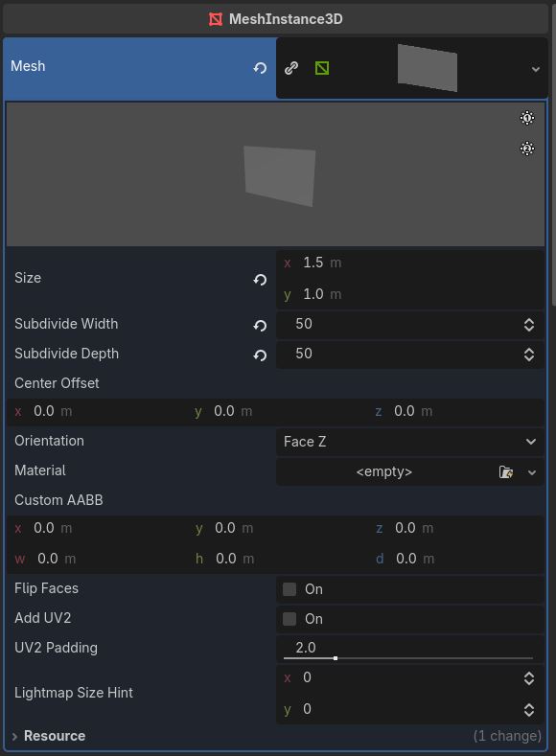Click the green mesh resource type icon

[322, 68]
